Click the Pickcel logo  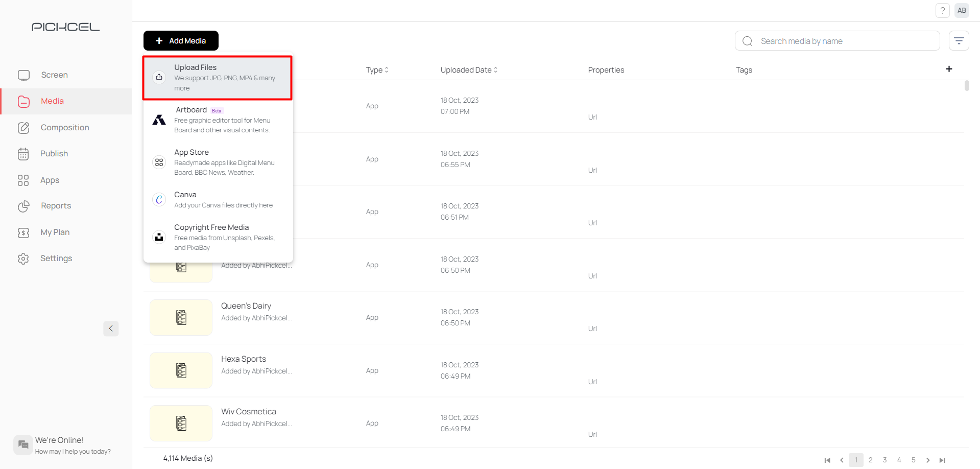pos(66,27)
